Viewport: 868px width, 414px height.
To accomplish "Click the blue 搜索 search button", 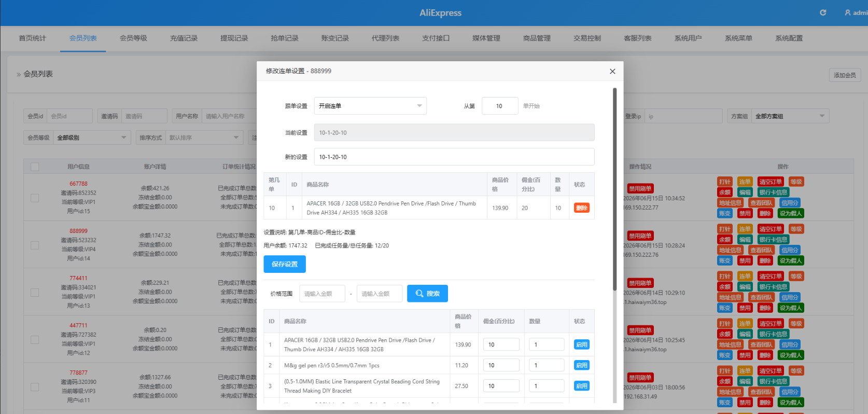I will tap(427, 294).
